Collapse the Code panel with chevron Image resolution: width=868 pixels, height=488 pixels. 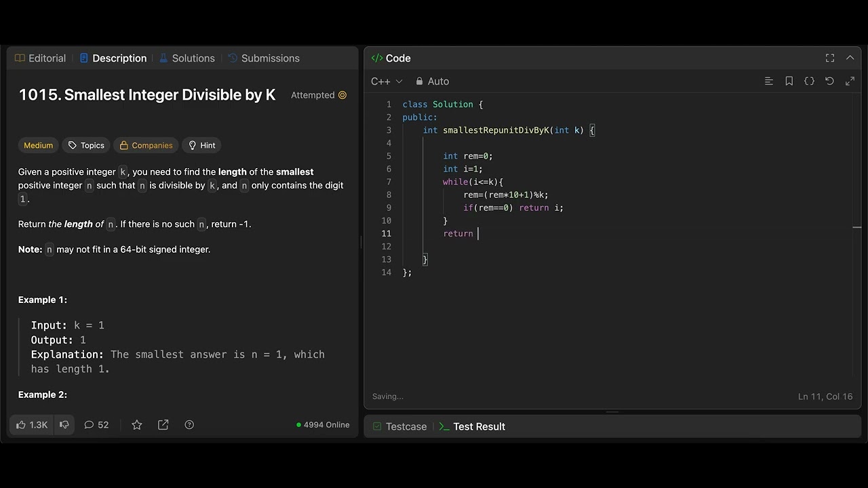click(x=850, y=58)
